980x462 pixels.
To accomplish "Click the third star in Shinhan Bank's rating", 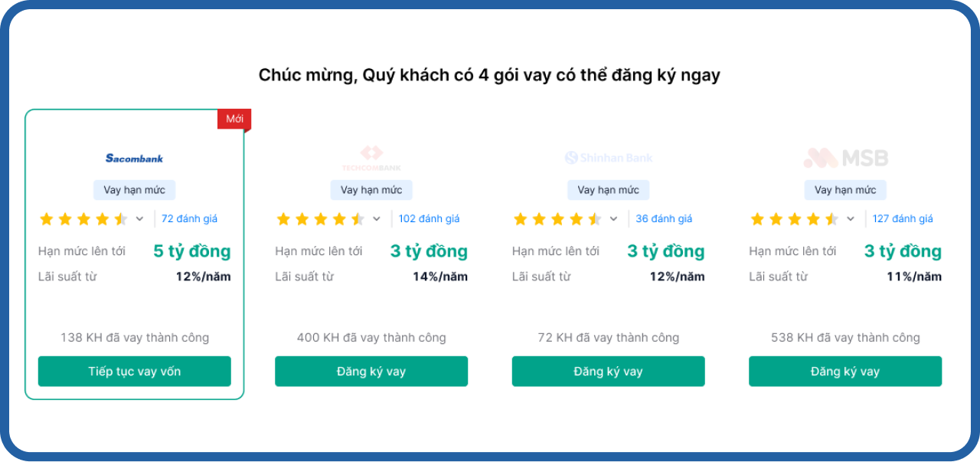I will tap(558, 218).
